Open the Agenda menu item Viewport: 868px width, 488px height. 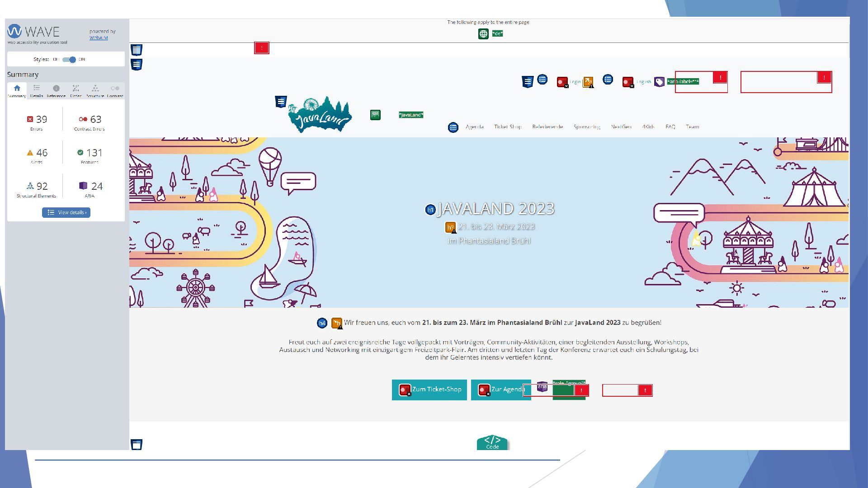tap(475, 127)
